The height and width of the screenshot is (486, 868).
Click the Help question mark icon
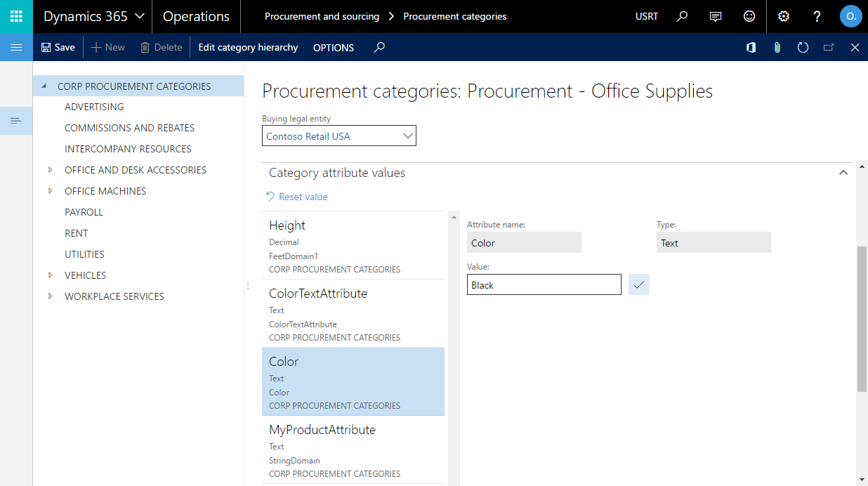817,16
